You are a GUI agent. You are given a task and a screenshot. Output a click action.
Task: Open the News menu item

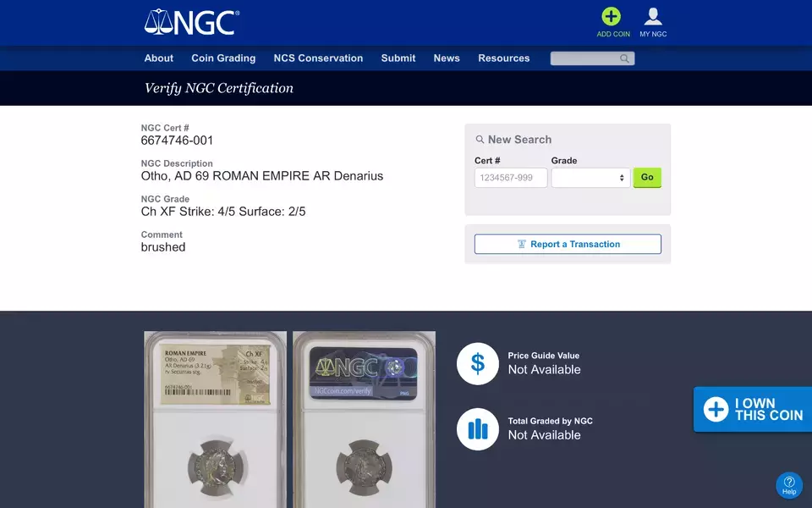tap(447, 58)
